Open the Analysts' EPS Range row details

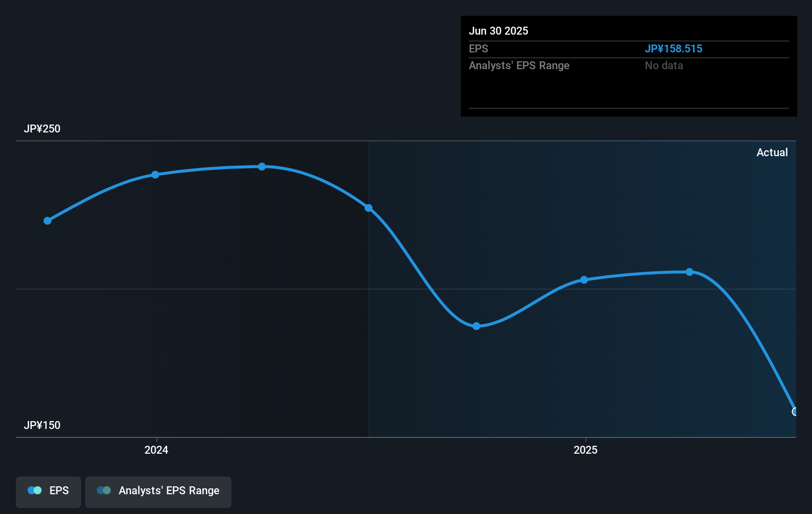point(519,65)
